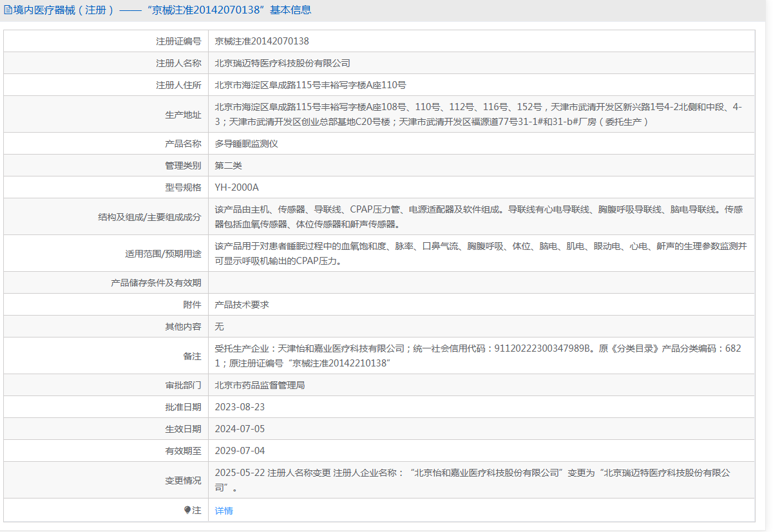
Task: Click the intended use text starting 该产品用于
Action: point(481,253)
